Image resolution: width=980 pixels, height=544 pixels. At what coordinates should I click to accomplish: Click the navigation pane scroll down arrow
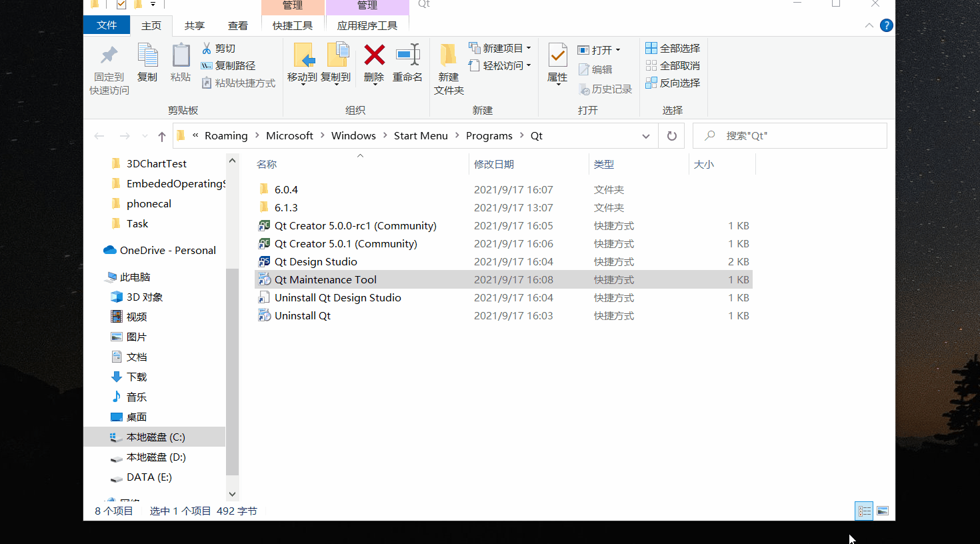pyautogui.click(x=232, y=494)
